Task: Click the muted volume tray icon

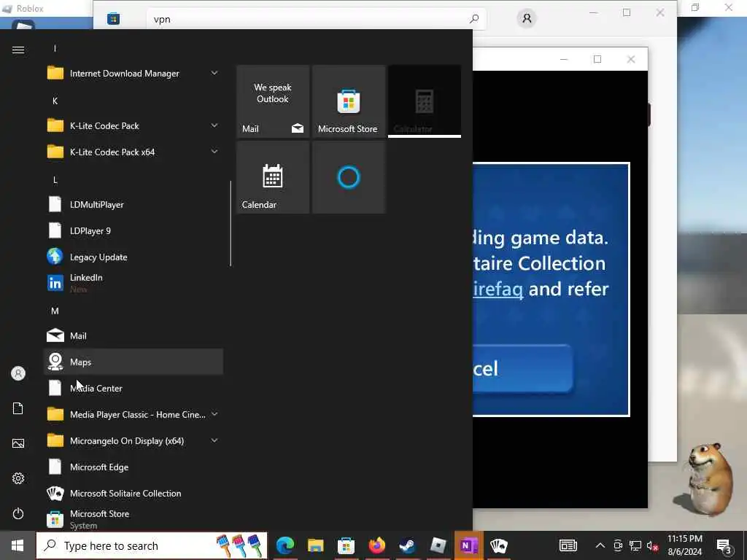Action: (x=653, y=545)
